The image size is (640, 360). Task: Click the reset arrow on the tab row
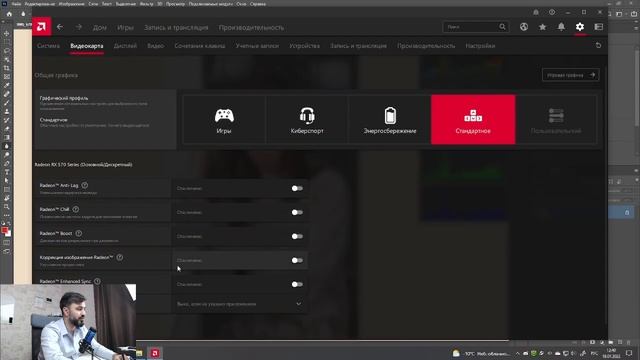tap(598, 45)
